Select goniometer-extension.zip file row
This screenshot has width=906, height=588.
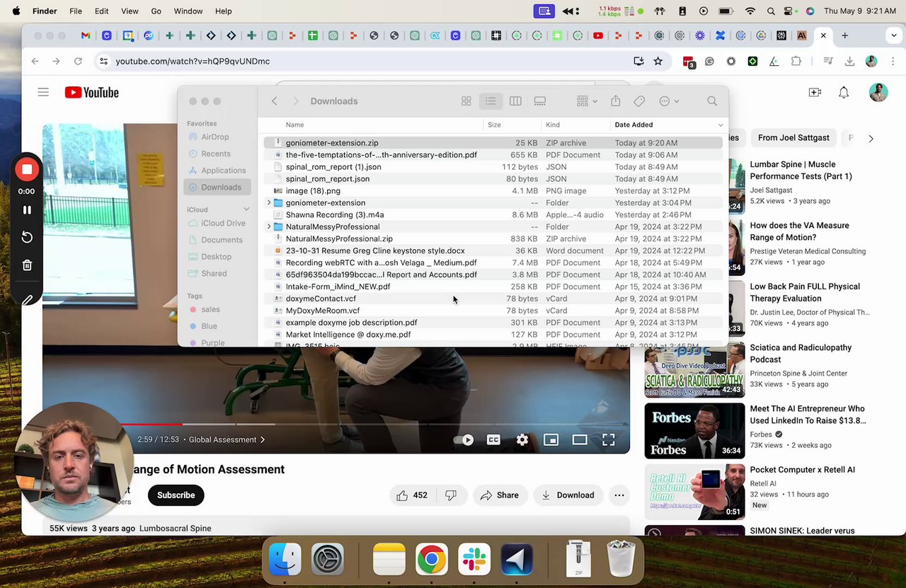tap(493, 143)
